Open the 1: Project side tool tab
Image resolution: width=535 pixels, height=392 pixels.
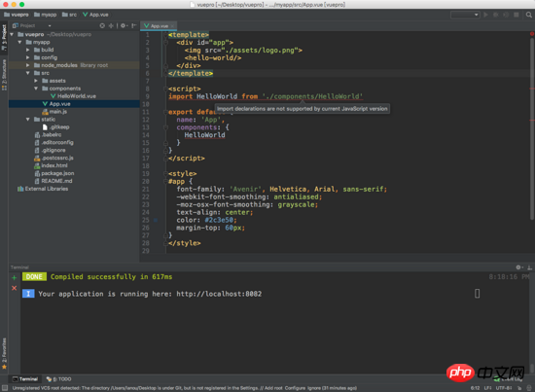click(4, 38)
